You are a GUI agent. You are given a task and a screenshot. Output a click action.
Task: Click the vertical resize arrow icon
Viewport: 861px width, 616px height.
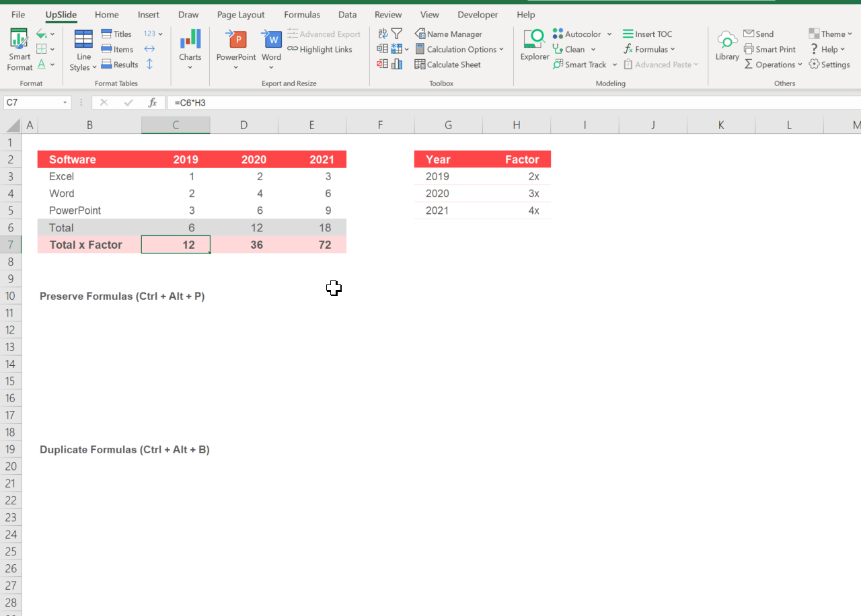click(x=149, y=65)
